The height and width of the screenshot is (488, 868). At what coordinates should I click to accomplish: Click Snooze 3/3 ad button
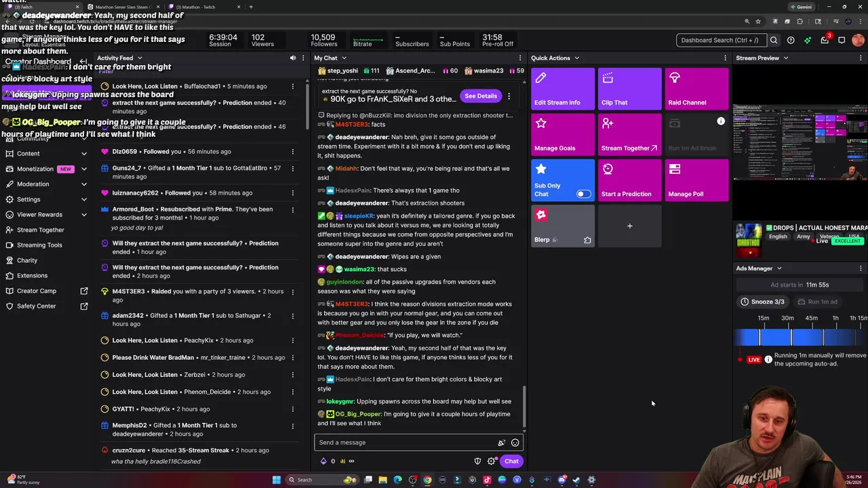pyautogui.click(x=763, y=302)
